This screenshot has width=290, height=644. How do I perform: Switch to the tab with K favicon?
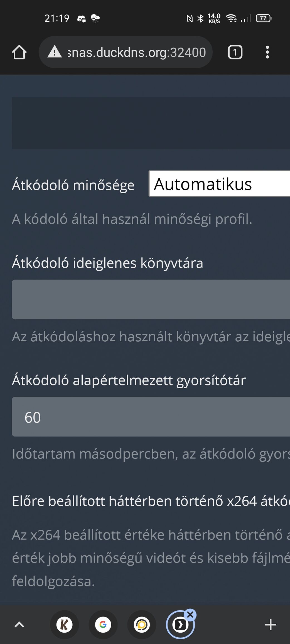click(64, 625)
